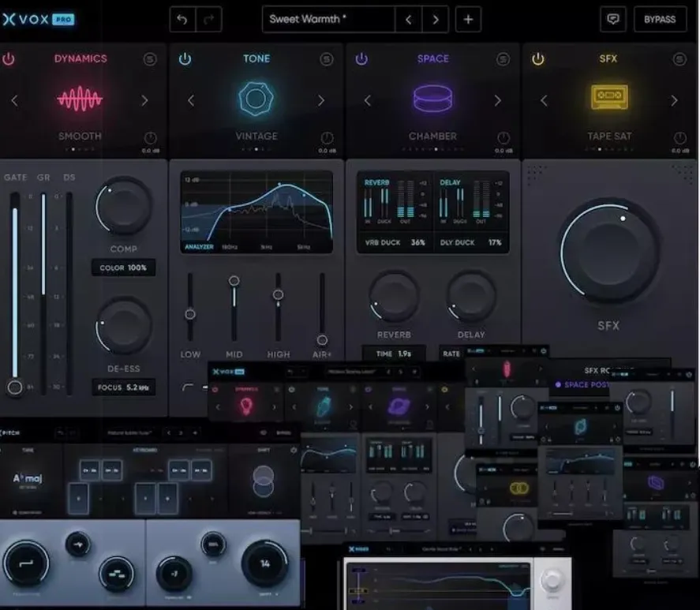This screenshot has width=700, height=610.
Task: Click the Ab maj key display in Pitch window
Action: click(28, 479)
